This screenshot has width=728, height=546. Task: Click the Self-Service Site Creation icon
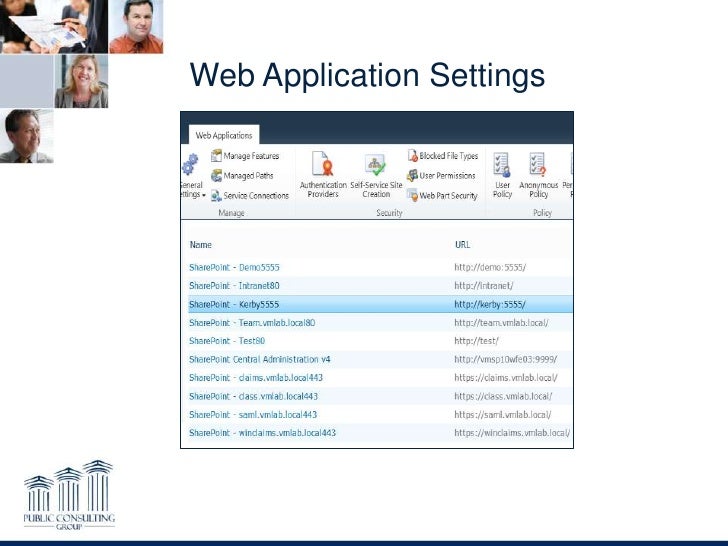click(376, 165)
